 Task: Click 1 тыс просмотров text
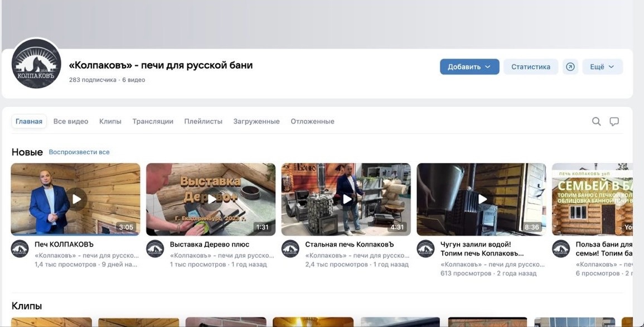[x=198, y=265]
